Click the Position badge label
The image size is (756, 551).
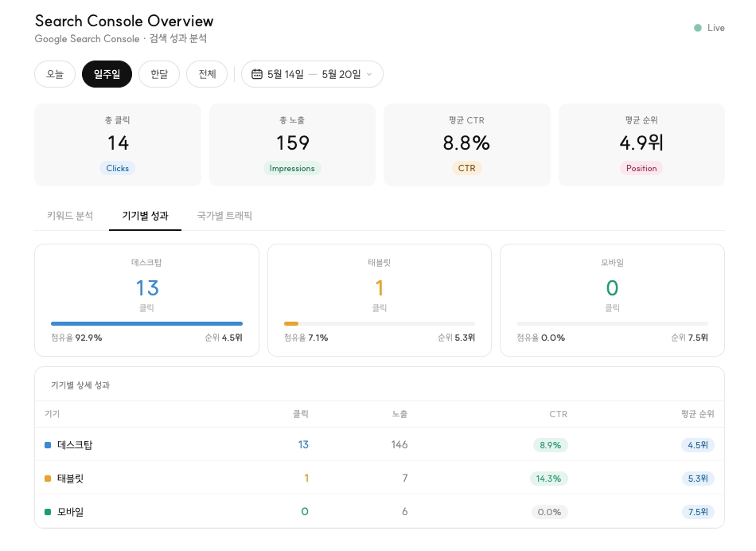[x=641, y=168]
